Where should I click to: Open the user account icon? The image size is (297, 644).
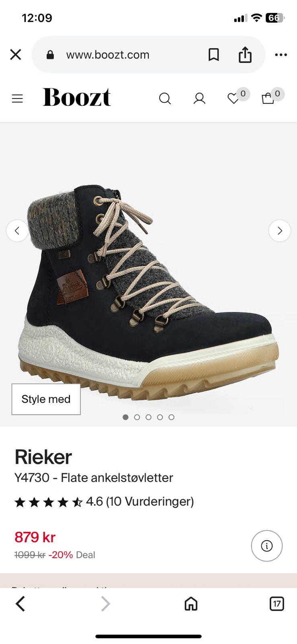point(199,99)
